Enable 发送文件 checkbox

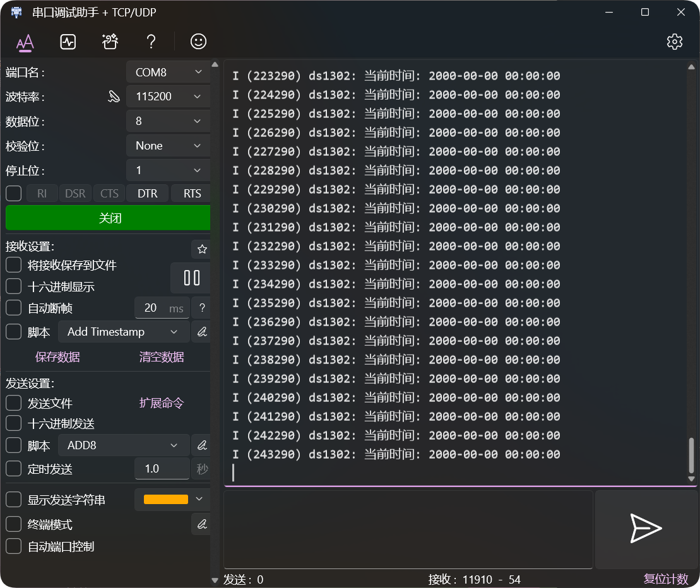pos(13,403)
